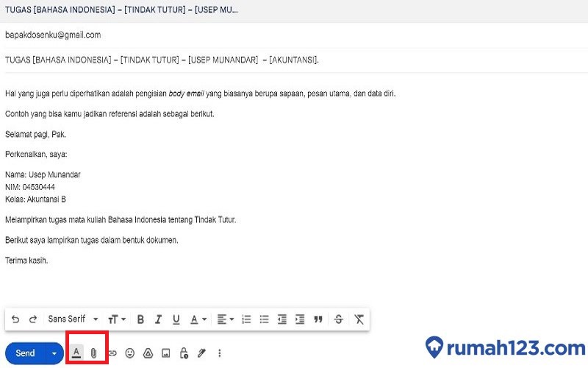
Task: Click the line starting 'Melampirkan tugas mata kuliah'
Action: click(121, 220)
